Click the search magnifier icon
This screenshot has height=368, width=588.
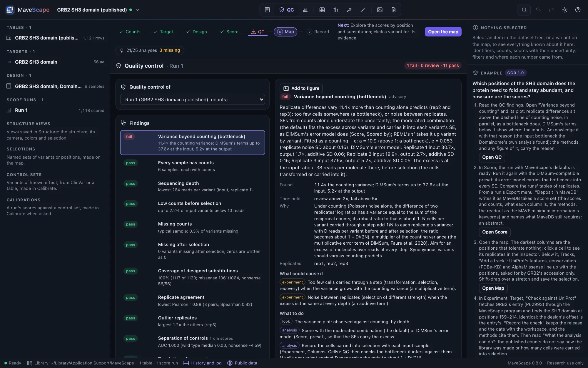click(x=524, y=10)
